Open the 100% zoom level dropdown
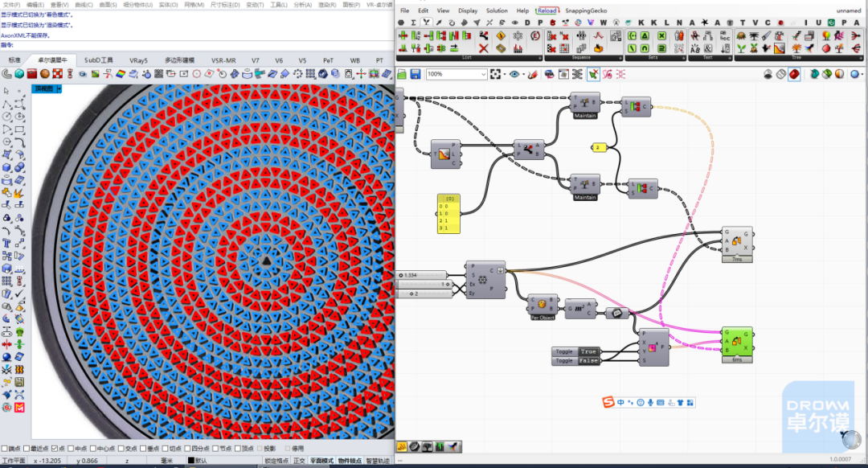Image resolution: width=868 pixels, height=468 pixels. [457, 74]
